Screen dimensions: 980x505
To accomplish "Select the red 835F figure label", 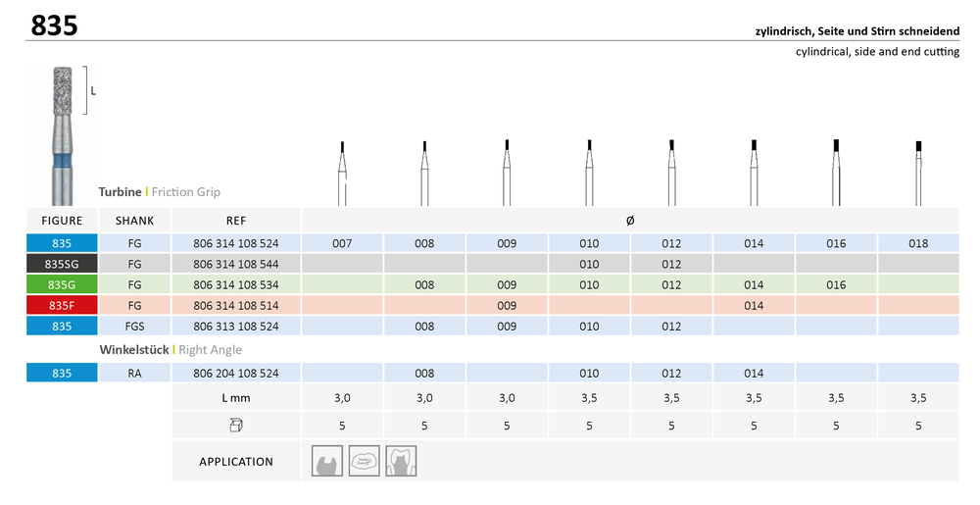I will click(x=62, y=305).
